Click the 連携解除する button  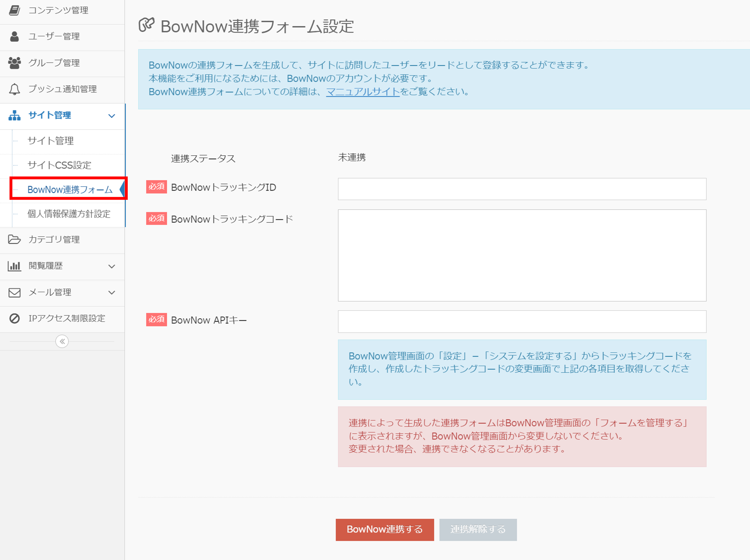(x=478, y=529)
